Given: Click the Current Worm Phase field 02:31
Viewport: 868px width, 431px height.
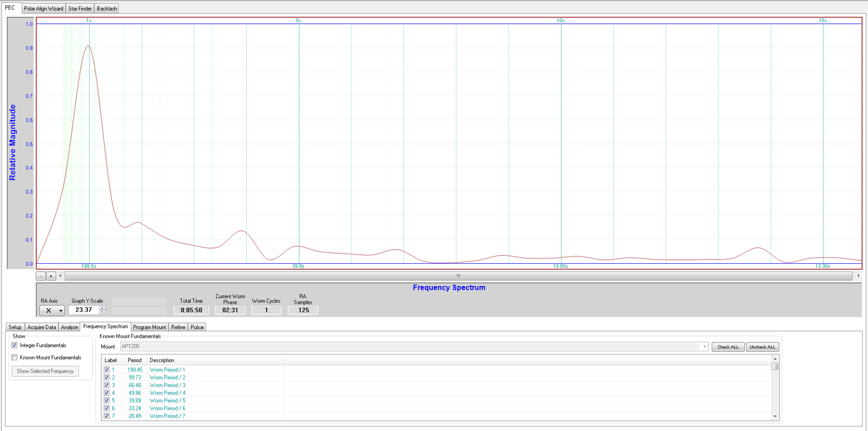Looking at the screenshot, I should pyautogui.click(x=231, y=310).
